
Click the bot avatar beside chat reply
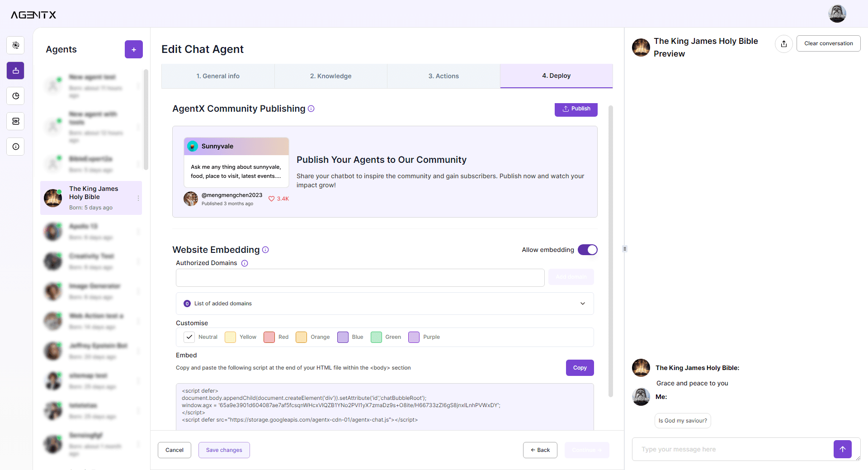pos(641,368)
